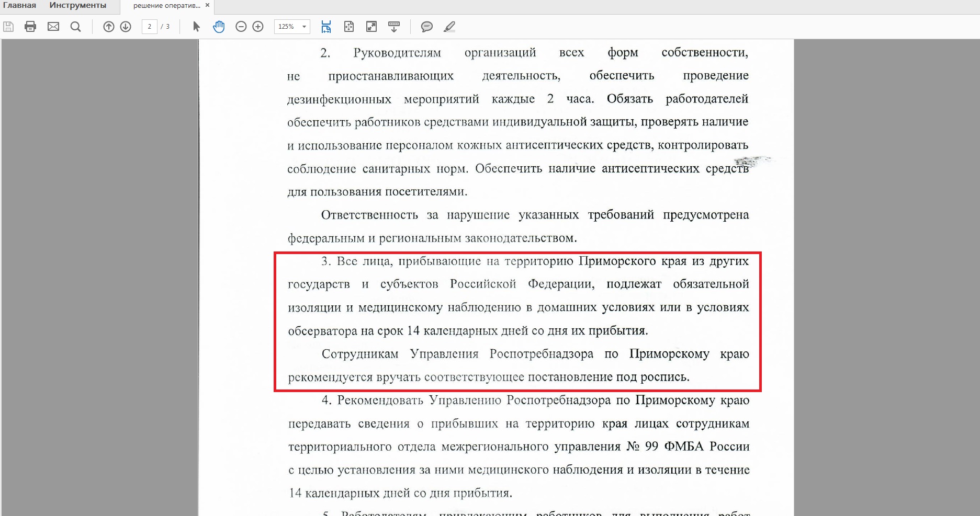
Task: Add a sticky note comment
Action: (427, 27)
